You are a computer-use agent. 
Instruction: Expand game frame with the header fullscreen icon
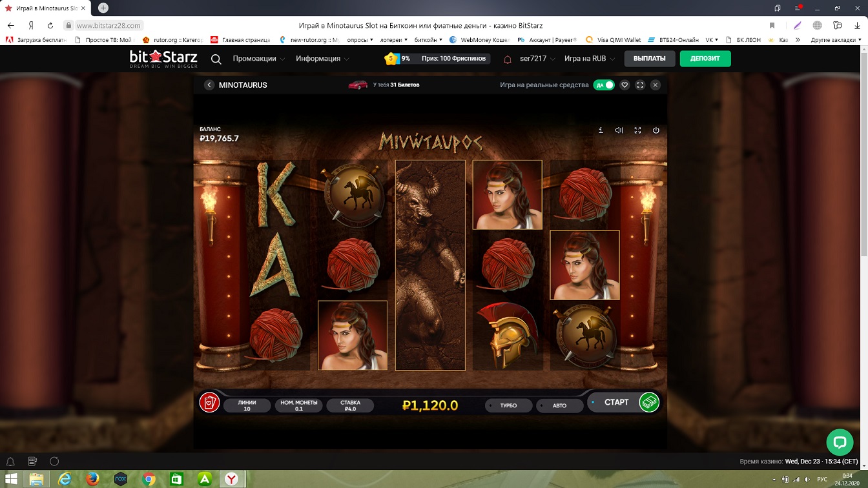click(640, 85)
